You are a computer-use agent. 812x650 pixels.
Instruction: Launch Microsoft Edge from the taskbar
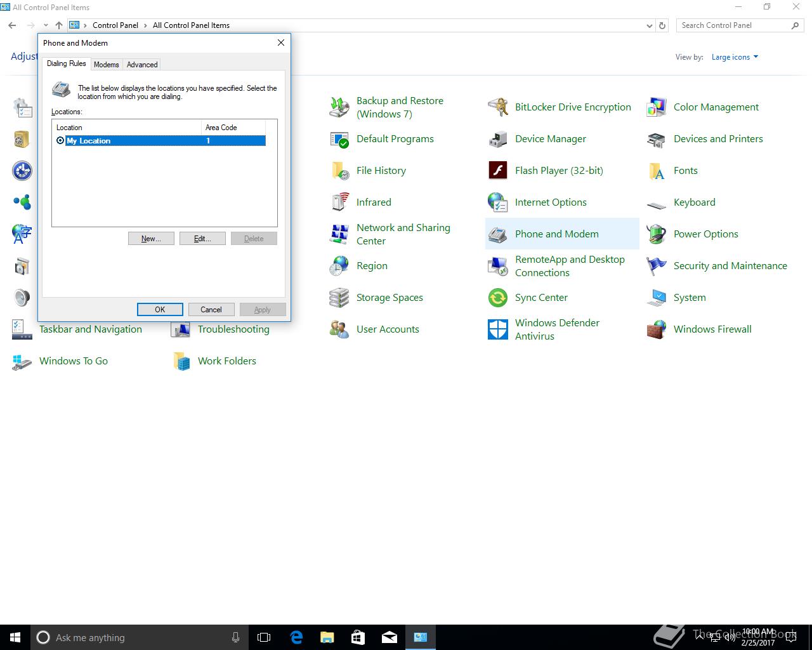296,637
